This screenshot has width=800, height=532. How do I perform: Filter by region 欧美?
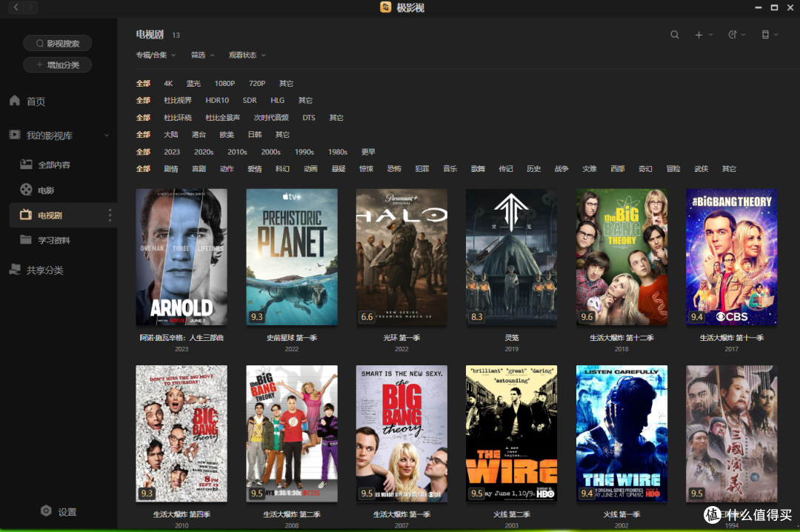point(227,134)
